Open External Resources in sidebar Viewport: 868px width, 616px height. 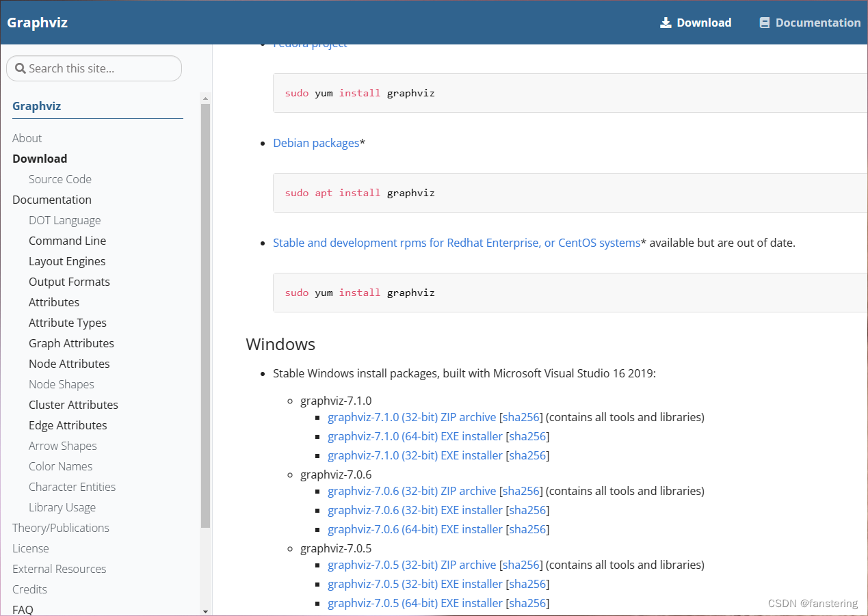(x=60, y=569)
